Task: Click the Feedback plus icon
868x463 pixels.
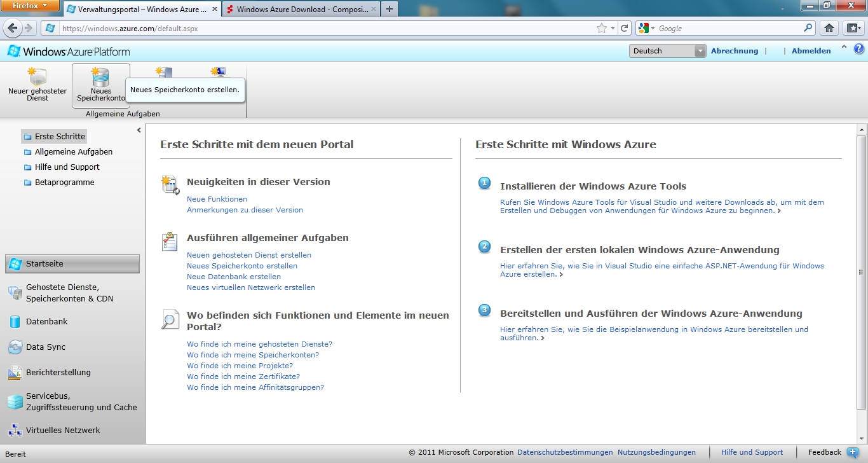Action: point(853,452)
